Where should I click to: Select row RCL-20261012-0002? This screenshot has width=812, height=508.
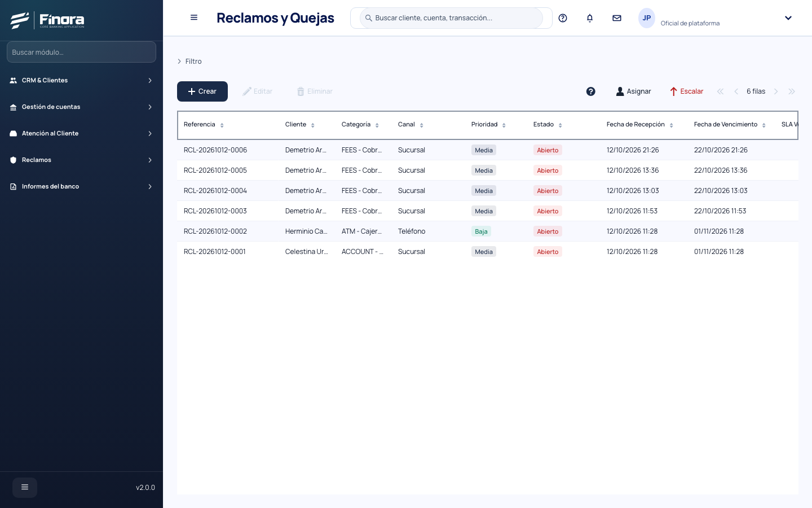[488, 231]
